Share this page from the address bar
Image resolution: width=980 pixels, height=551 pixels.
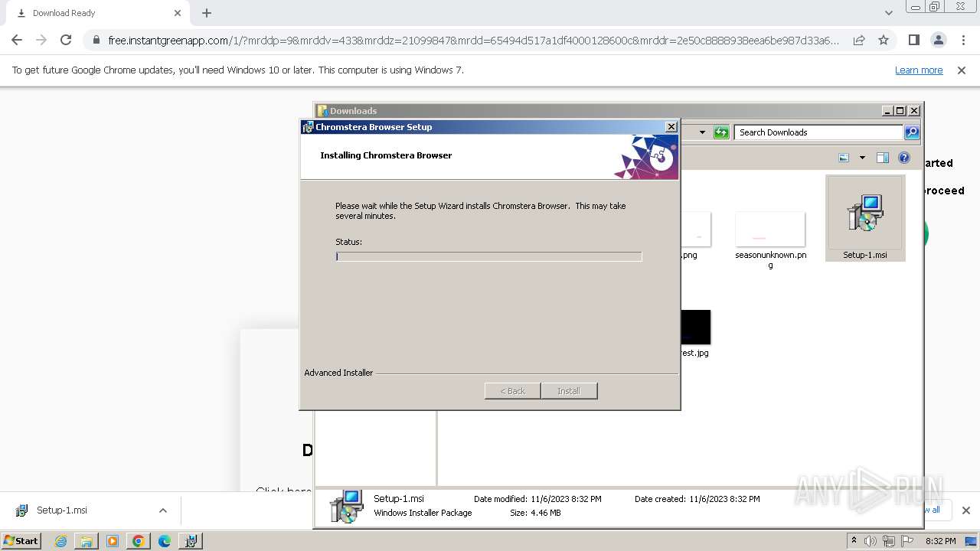(x=859, y=40)
